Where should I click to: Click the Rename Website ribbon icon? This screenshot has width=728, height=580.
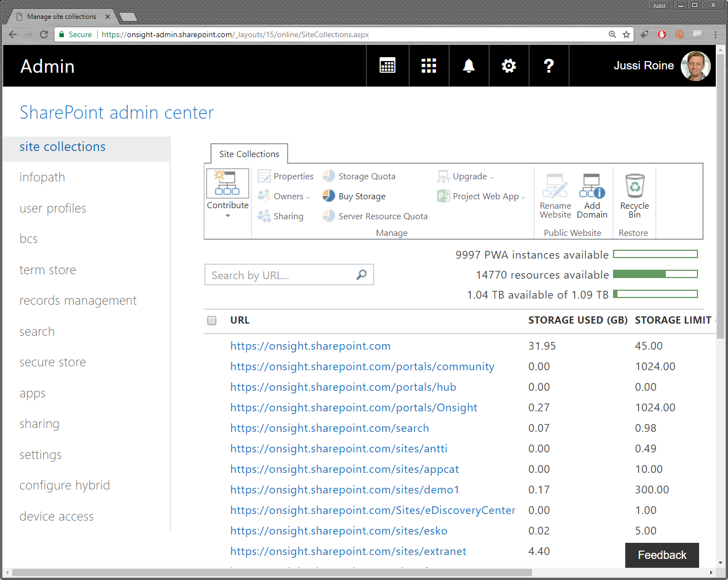(555, 195)
